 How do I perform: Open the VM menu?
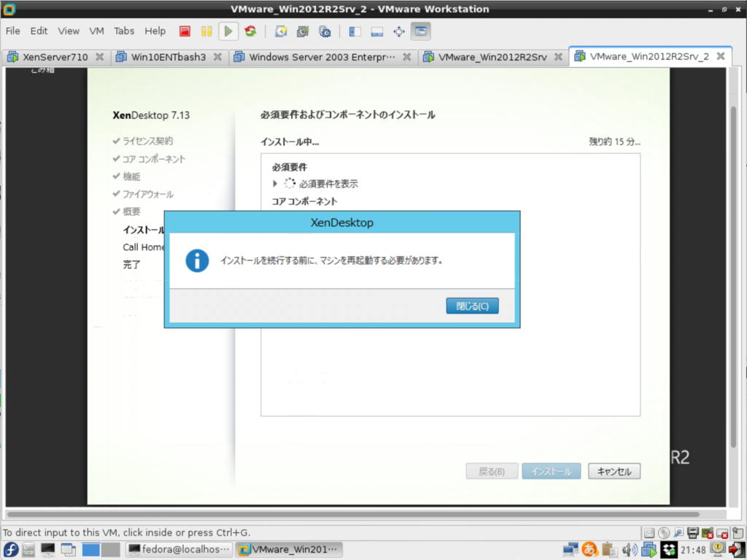97,31
